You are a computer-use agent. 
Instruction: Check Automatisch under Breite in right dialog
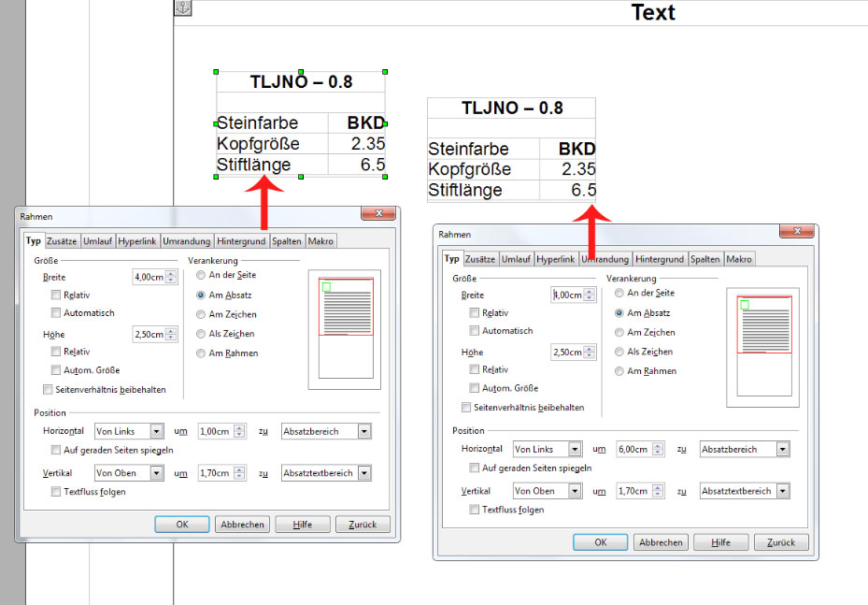point(475,331)
